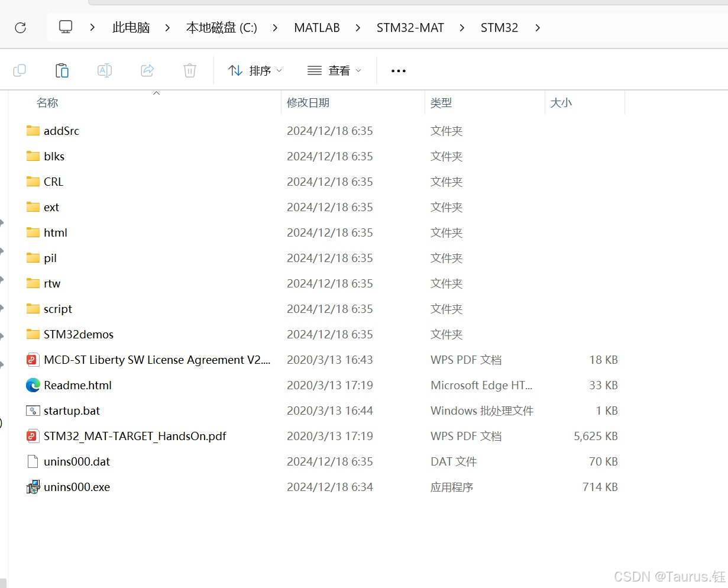The image size is (728, 588).
Task: Click installer icon of unins000.exe
Action: [x=33, y=487]
